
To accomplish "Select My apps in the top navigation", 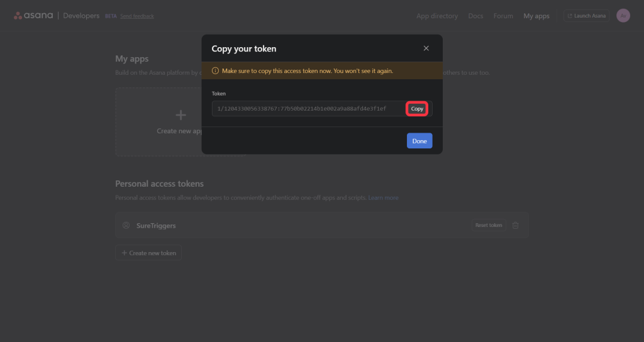I will pos(536,16).
